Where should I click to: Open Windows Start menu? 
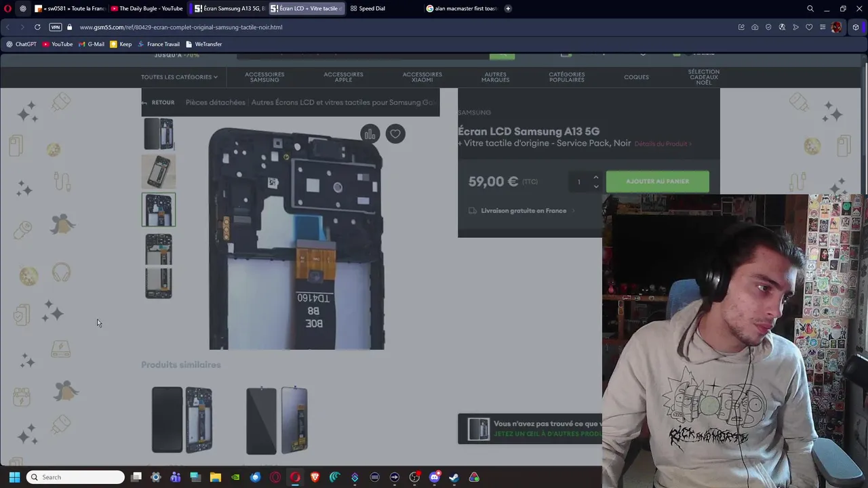[14, 477]
